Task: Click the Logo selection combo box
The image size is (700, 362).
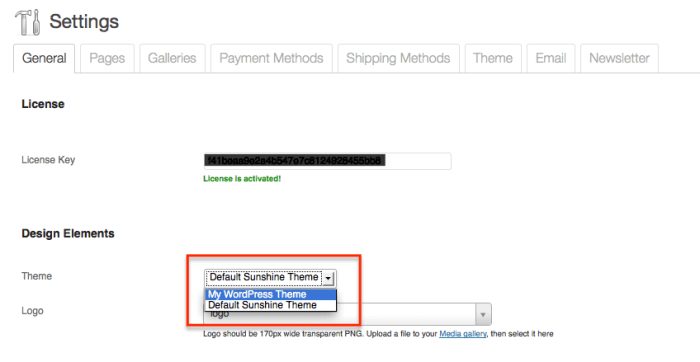Action: tap(347, 315)
